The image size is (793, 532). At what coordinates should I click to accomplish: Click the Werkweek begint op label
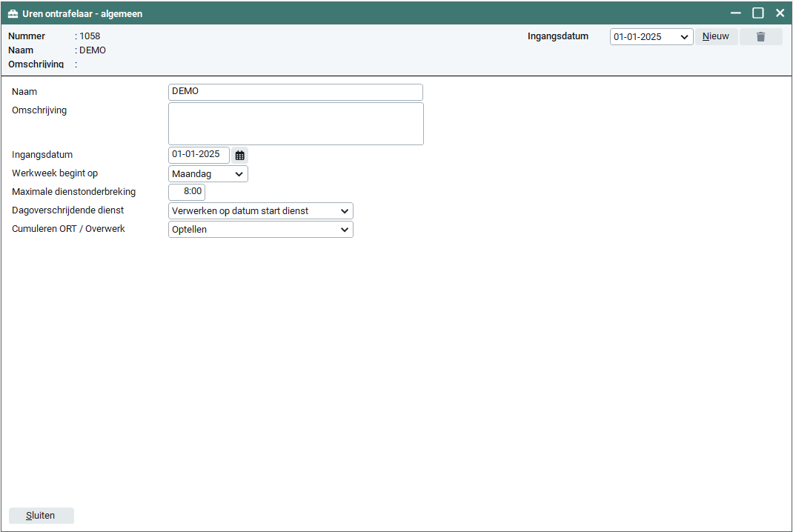(x=55, y=173)
